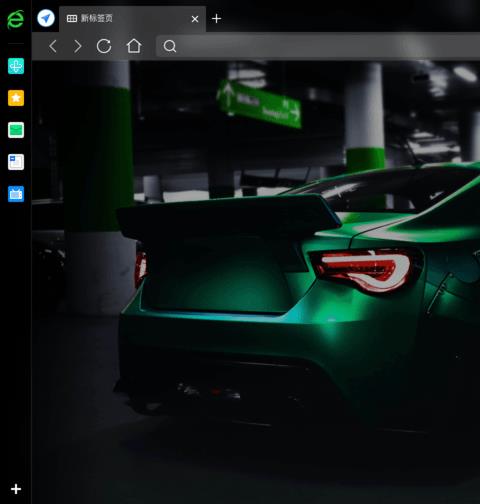
Task: Open the white news page sidebar icon
Action: [x=16, y=162]
